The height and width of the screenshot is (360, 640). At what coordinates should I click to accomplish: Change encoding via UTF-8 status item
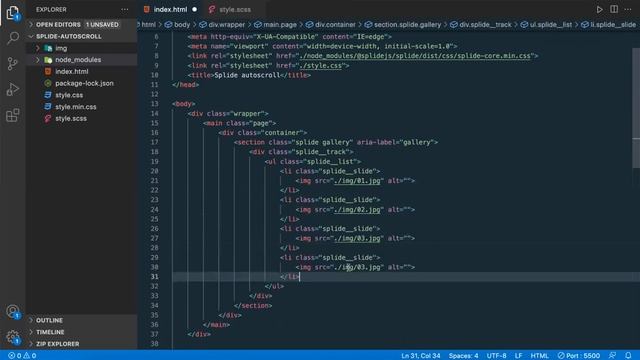click(496, 356)
